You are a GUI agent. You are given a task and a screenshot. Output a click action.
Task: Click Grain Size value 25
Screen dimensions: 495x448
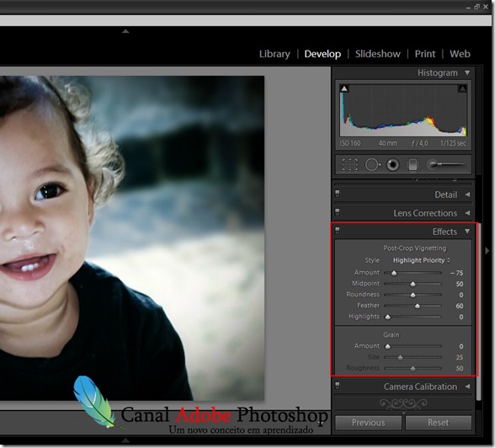click(x=460, y=357)
